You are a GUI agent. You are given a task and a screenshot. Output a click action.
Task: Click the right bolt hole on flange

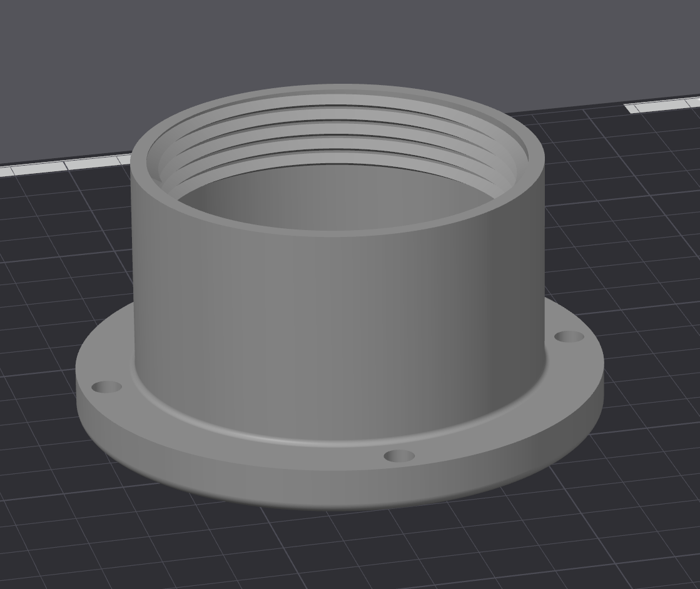coord(569,336)
